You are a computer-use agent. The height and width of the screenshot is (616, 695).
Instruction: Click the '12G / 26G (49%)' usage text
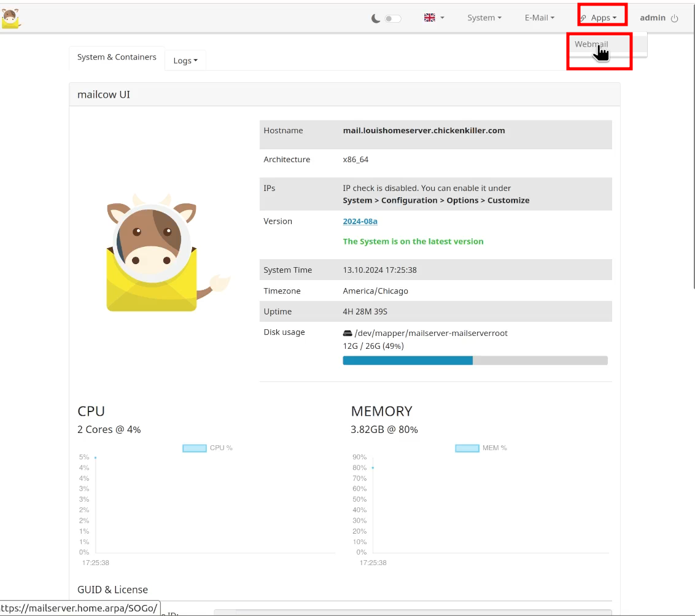pos(373,346)
